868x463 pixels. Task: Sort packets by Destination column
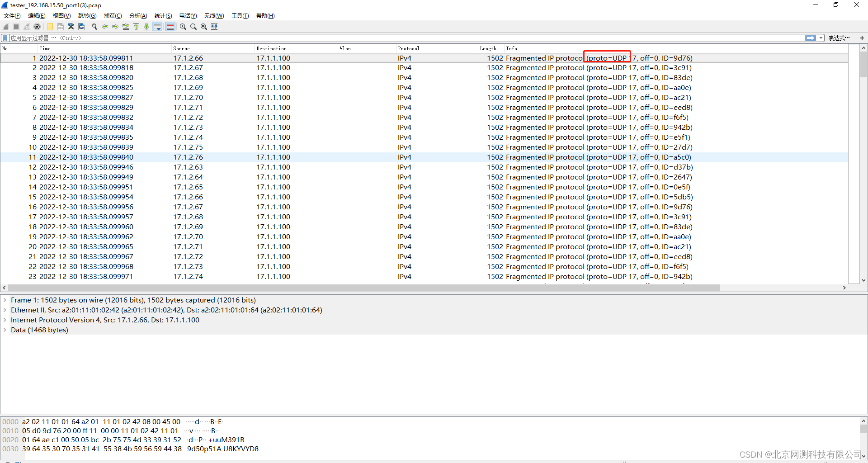click(296, 48)
